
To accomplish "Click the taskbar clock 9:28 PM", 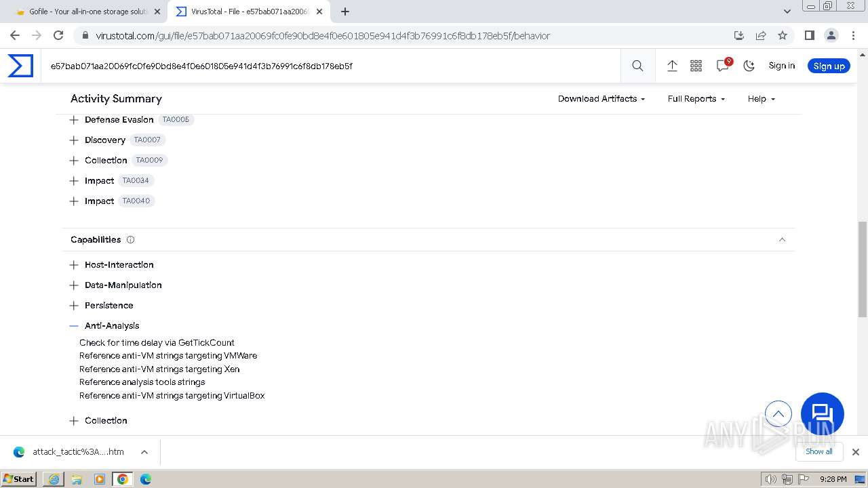I will tap(833, 479).
